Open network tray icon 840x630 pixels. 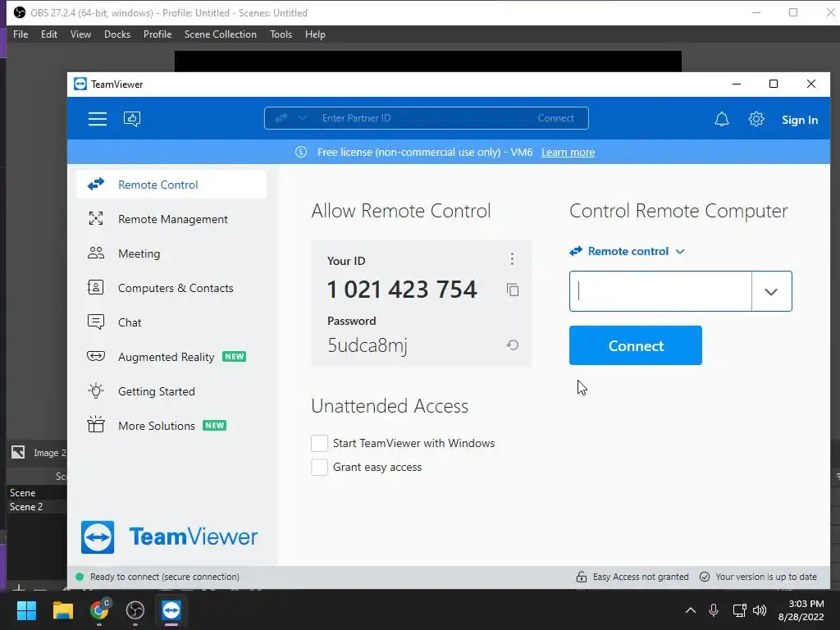pos(739,610)
